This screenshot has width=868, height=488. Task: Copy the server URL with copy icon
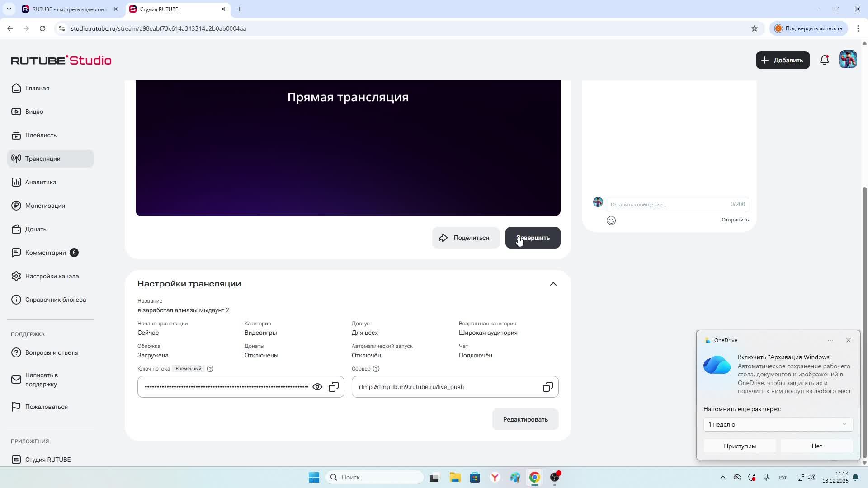point(547,387)
